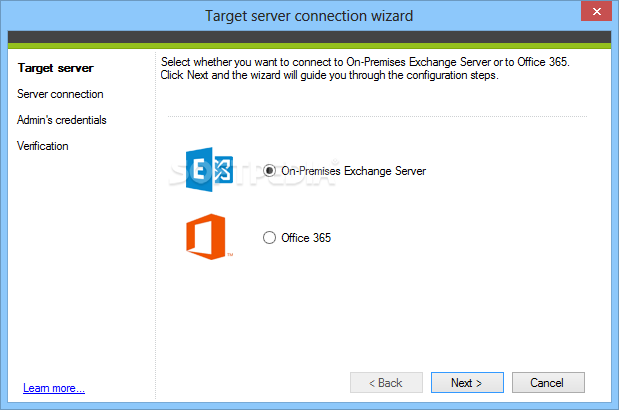Open the Learn more... link
The image size is (619, 410).
tap(54, 388)
